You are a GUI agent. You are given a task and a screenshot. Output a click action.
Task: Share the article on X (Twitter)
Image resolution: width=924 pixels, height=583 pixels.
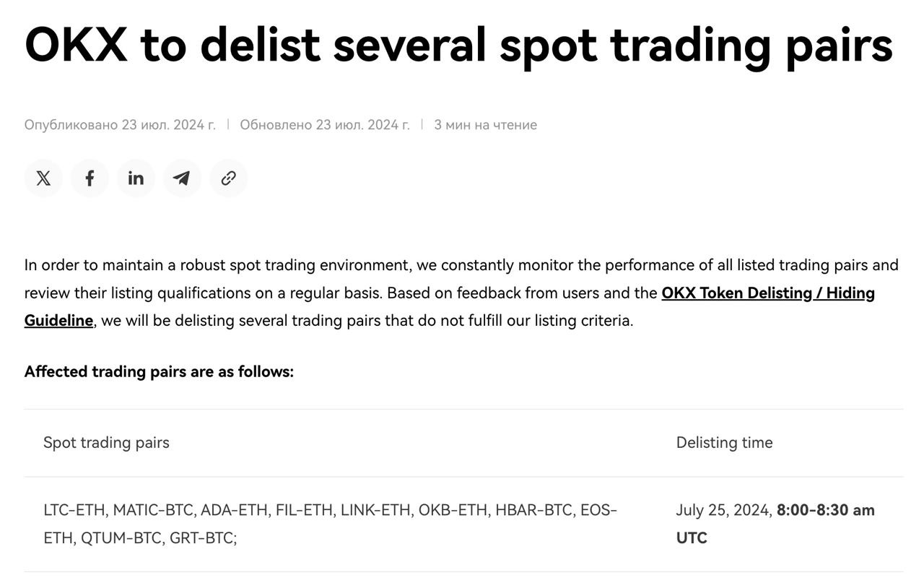(x=43, y=178)
